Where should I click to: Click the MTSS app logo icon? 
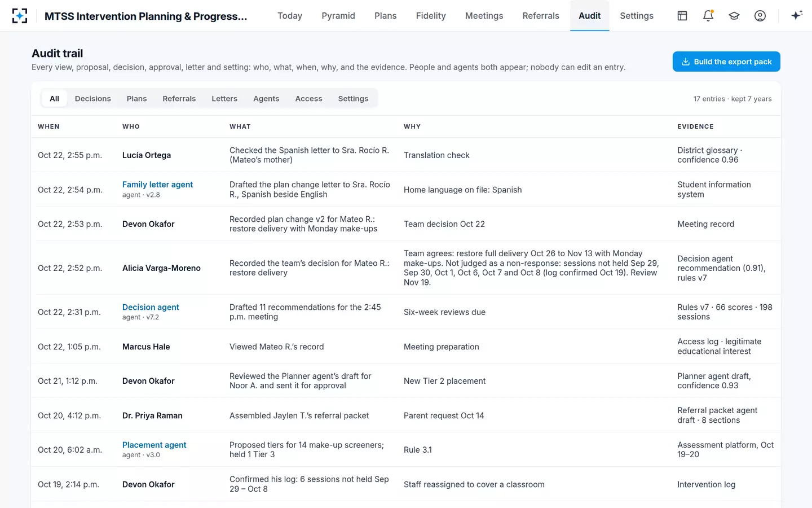(20, 16)
